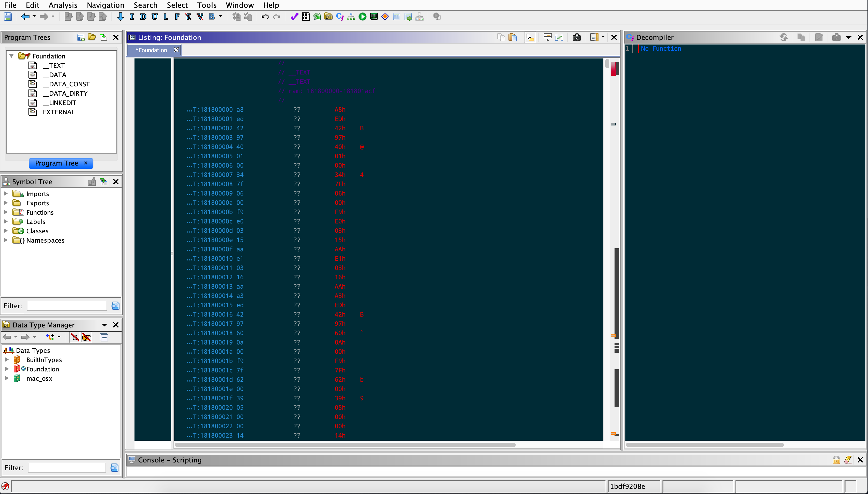
Task: Click the Symbol Tree filter text field
Action: coord(67,306)
